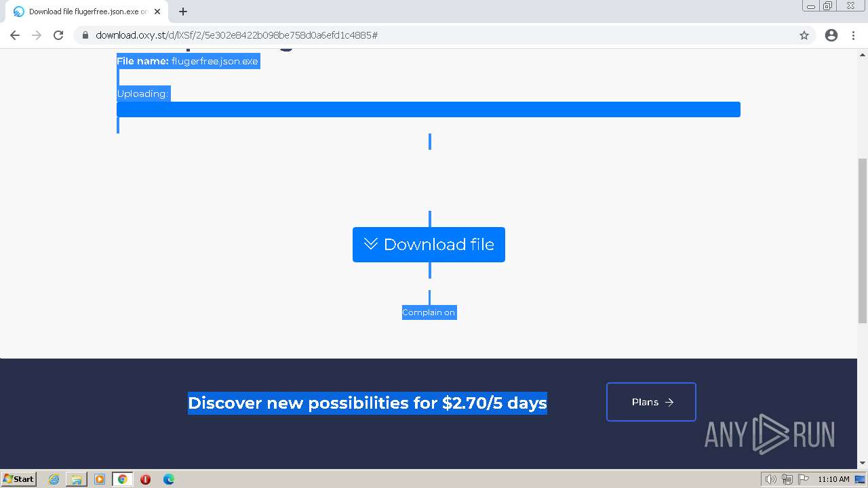Click the browser back arrow

click(x=15, y=35)
